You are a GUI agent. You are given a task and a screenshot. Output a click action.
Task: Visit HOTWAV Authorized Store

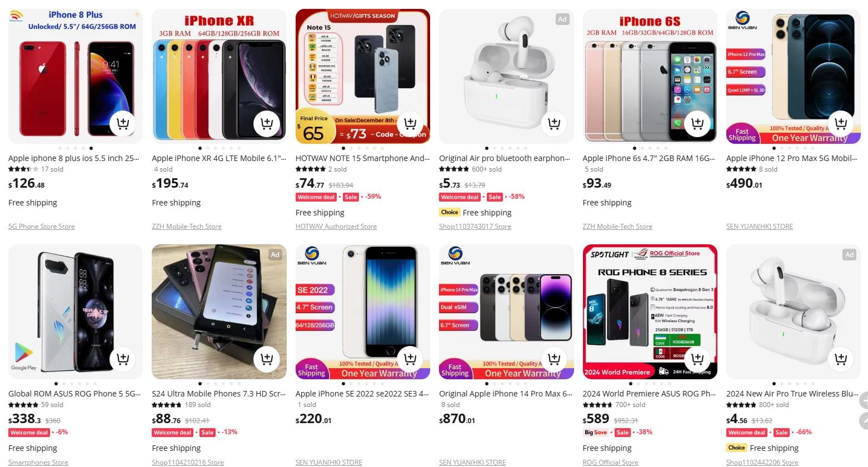point(336,227)
